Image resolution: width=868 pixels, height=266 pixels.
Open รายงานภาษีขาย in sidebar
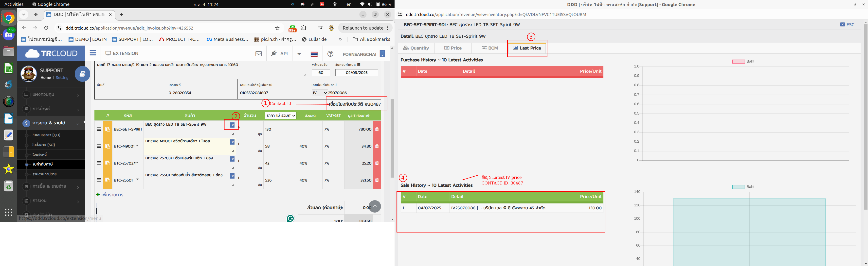(x=44, y=174)
